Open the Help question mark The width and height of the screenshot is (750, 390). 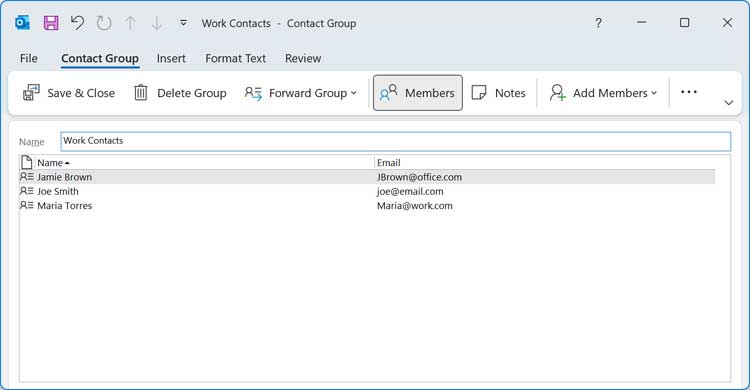tap(598, 23)
